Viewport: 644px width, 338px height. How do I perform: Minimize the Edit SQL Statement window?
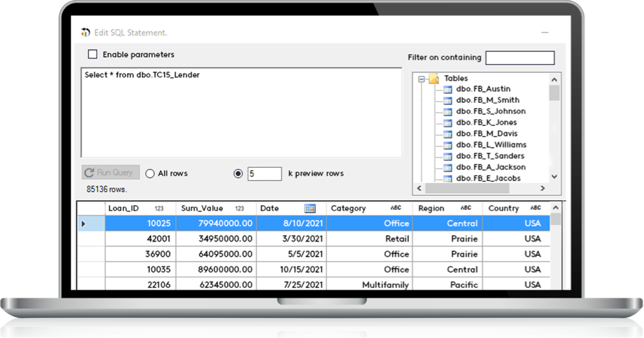544,33
